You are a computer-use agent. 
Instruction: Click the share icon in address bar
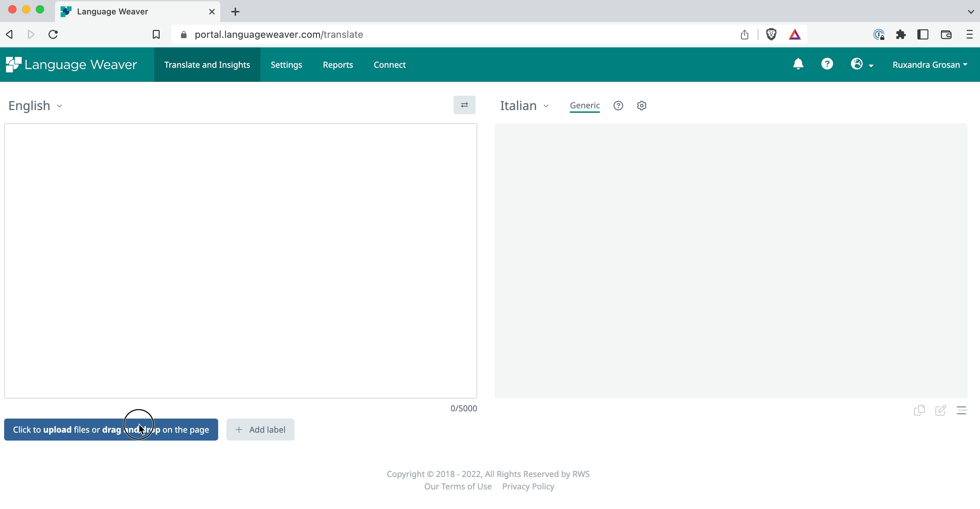[x=745, y=35]
